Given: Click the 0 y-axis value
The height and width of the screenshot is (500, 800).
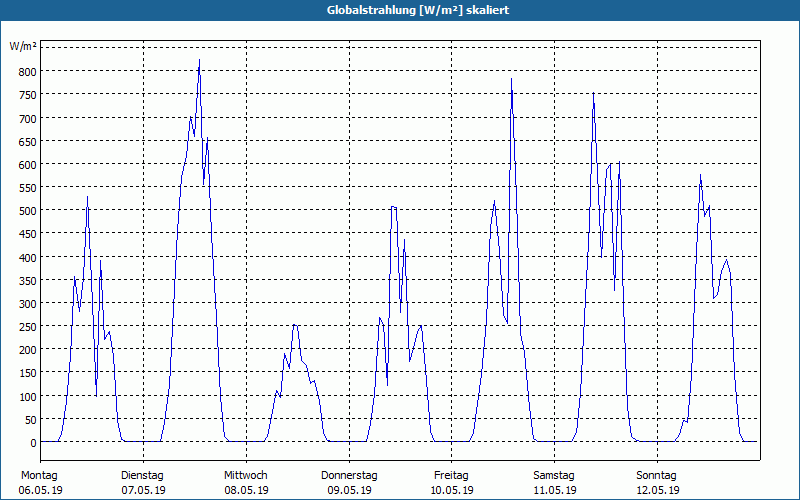Looking at the screenshot, I should (x=33, y=443).
